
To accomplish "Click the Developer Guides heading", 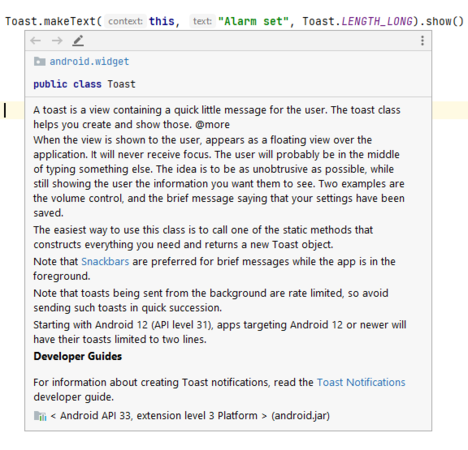I will click(x=78, y=356).
